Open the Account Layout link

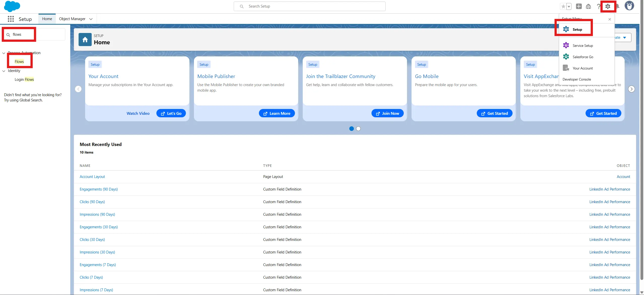tap(92, 177)
